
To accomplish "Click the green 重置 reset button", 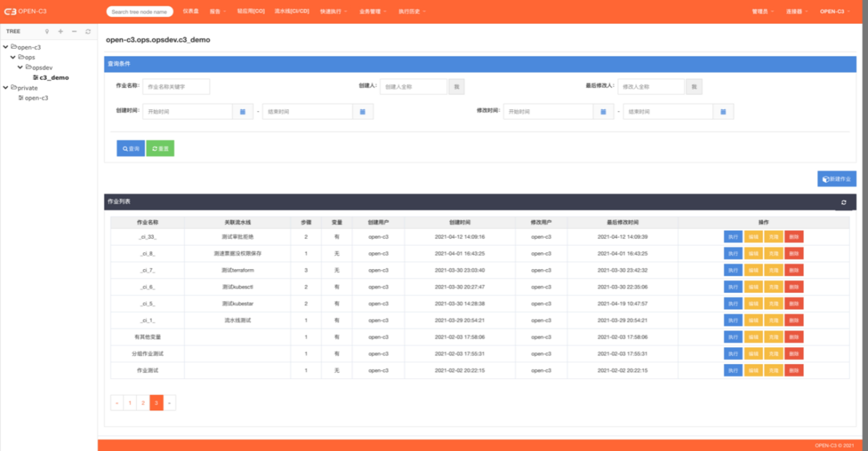I will (x=160, y=148).
